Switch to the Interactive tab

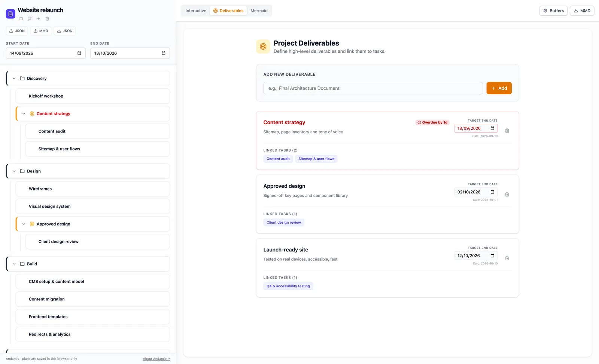(196, 10)
